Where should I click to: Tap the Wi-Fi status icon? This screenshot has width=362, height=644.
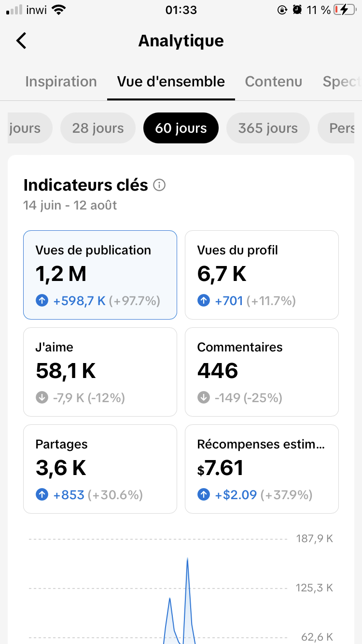[59, 10]
